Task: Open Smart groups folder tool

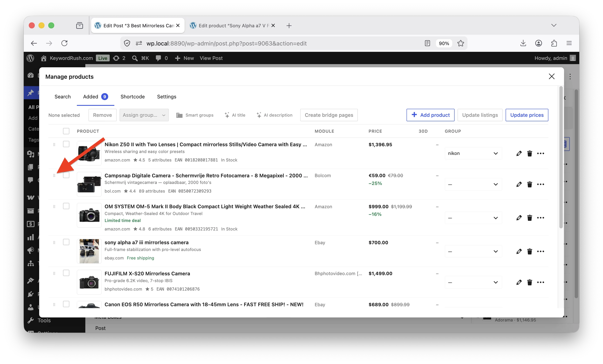Action: click(x=195, y=115)
